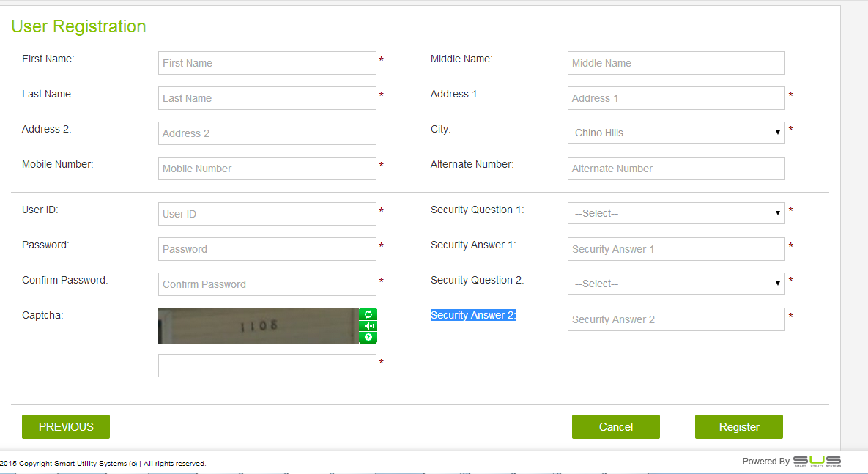Image resolution: width=868 pixels, height=474 pixels.
Task: Focus the Last Name input
Action: pos(267,98)
